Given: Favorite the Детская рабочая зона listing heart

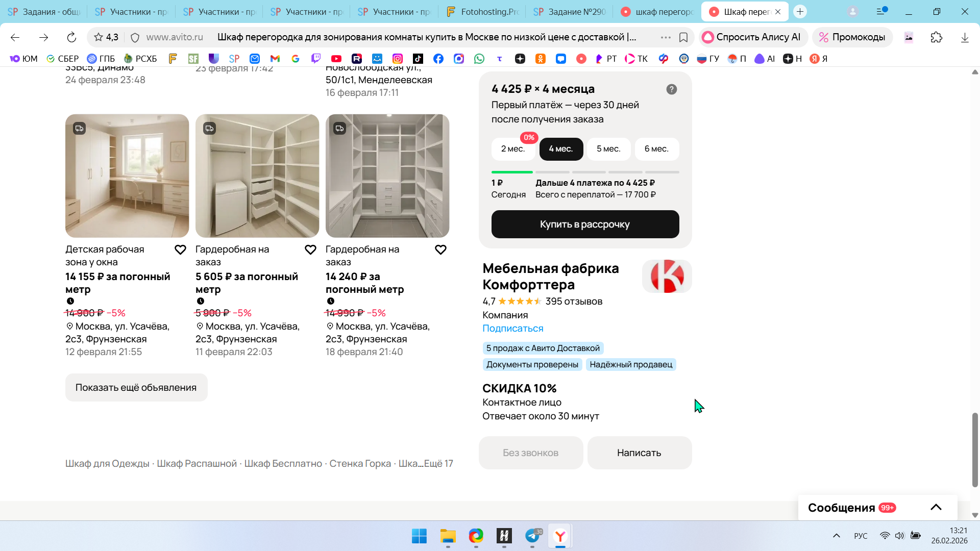Looking at the screenshot, I should 180,249.
